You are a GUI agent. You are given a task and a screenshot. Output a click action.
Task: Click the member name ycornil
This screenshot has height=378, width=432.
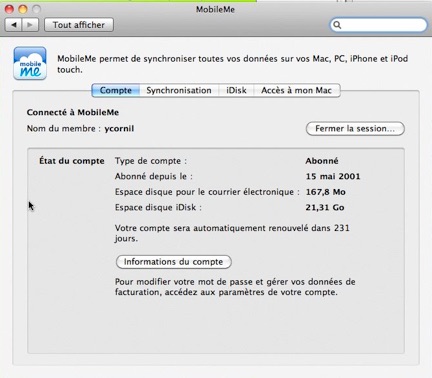[119, 129]
